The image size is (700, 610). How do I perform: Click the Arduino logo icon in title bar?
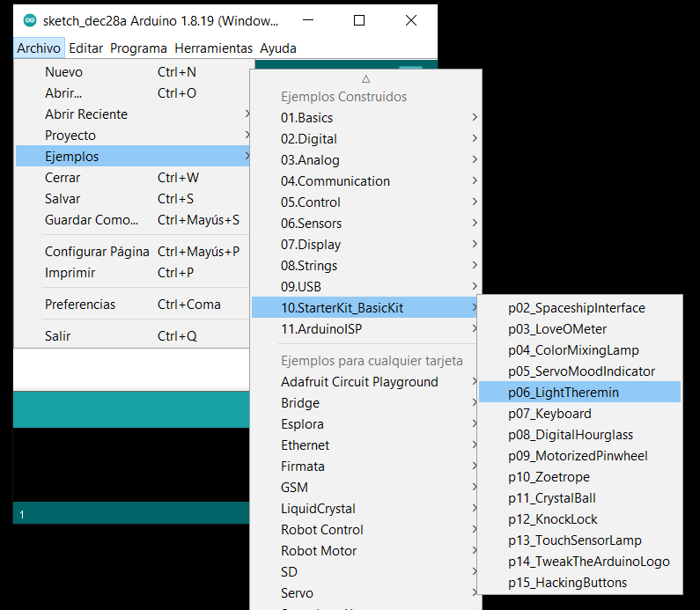pyautogui.click(x=29, y=20)
